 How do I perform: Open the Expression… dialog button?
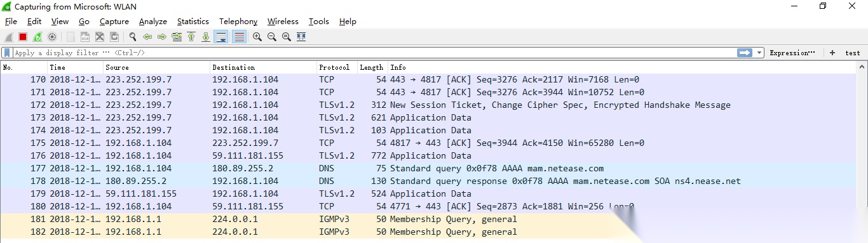pyautogui.click(x=792, y=53)
